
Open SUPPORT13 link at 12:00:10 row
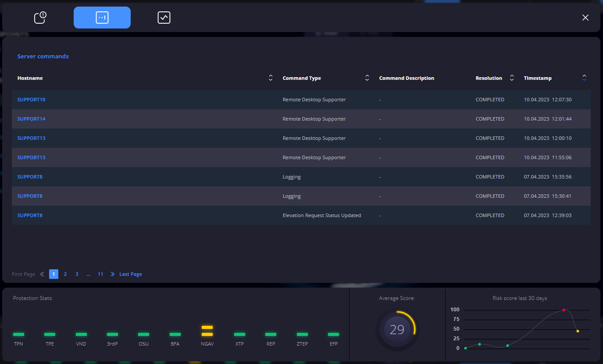31,138
